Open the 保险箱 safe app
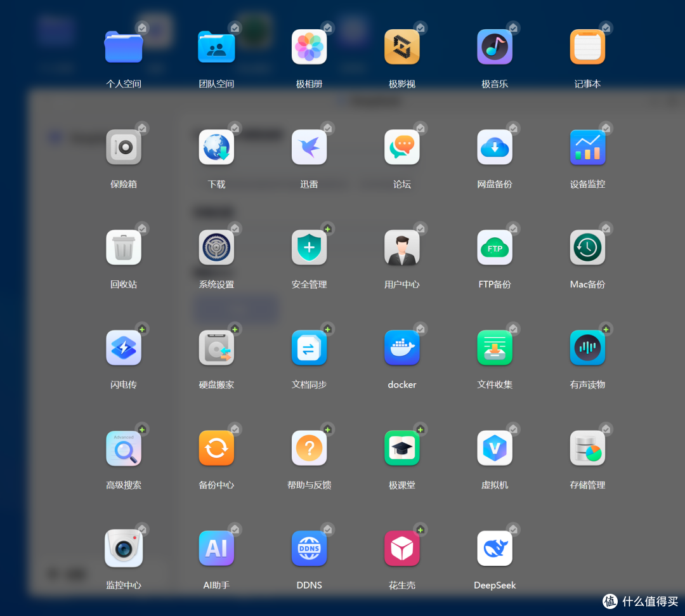Viewport: 685px width, 616px height. 124,147
